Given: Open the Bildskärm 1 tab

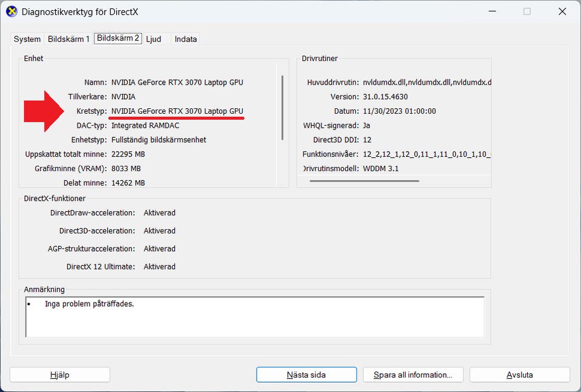Looking at the screenshot, I should [68, 39].
